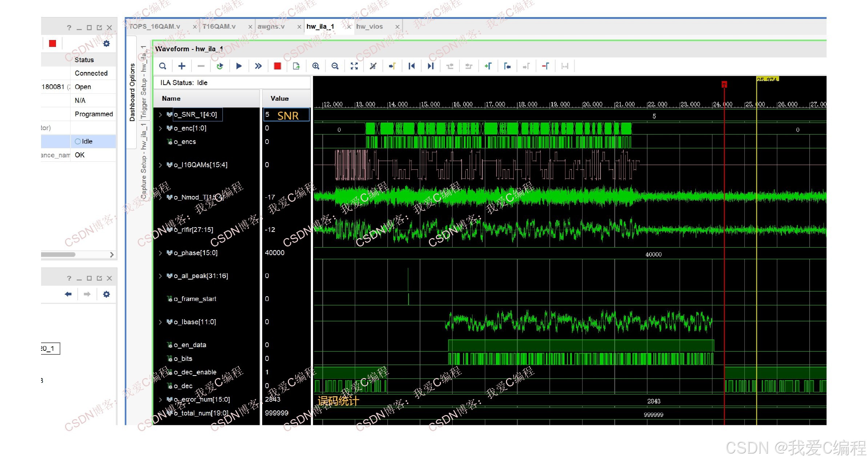Click the zoom out magnifier icon

pos(335,66)
